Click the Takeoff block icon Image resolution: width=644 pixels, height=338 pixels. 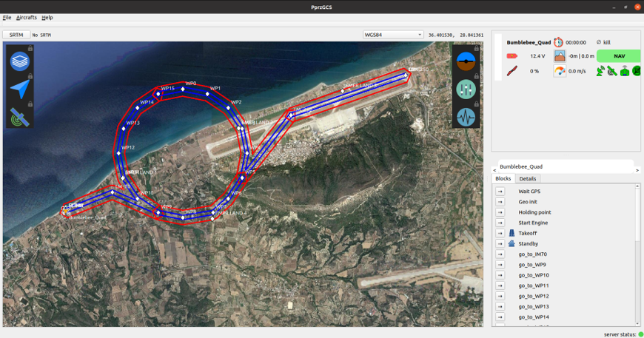click(511, 233)
